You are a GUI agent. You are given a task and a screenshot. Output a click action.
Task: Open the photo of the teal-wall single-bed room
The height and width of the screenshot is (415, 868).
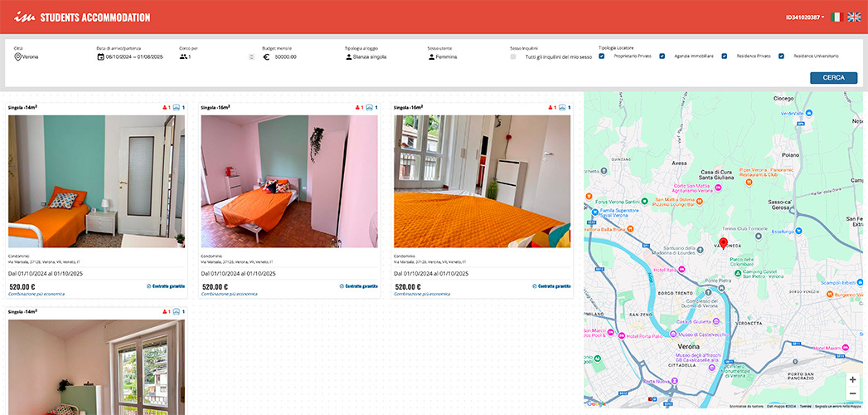(x=96, y=181)
